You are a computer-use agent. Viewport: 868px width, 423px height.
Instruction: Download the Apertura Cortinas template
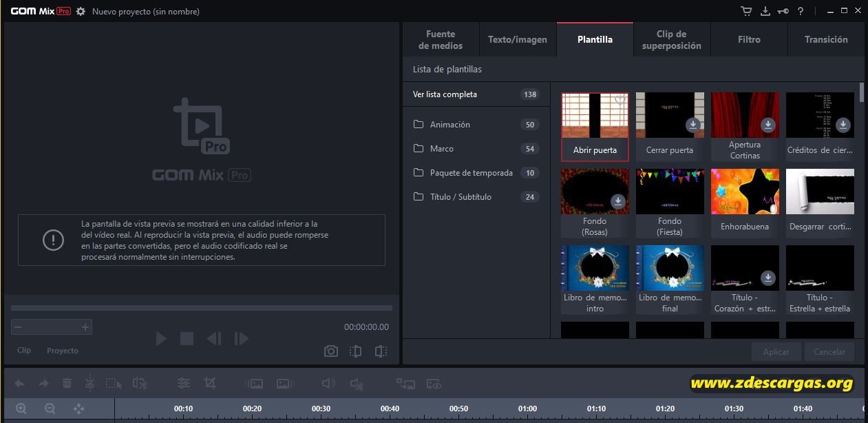(768, 125)
